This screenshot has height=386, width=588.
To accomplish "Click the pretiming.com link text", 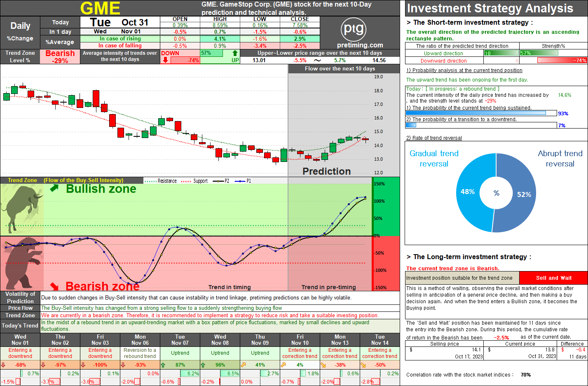I will (x=360, y=45).
